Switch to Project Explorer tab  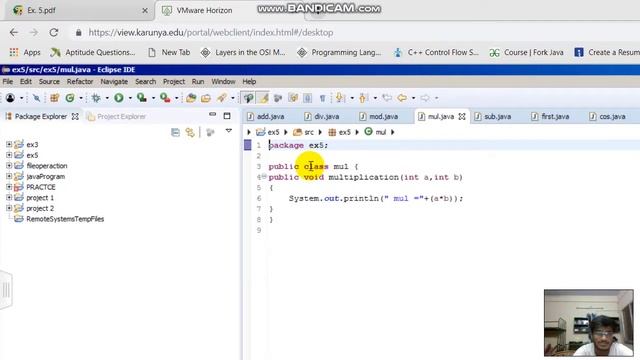pyautogui.click(x=117, y=117)
